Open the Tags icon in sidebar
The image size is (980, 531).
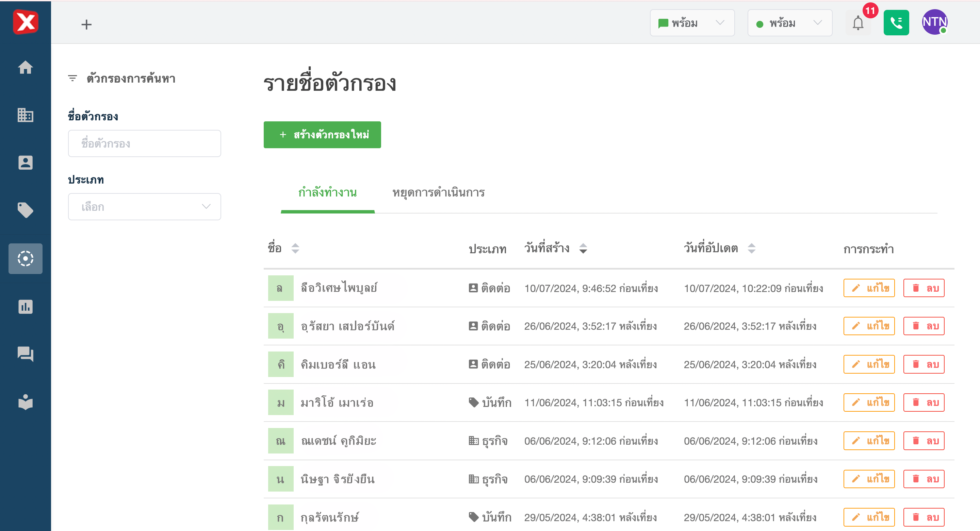(26, 210)
